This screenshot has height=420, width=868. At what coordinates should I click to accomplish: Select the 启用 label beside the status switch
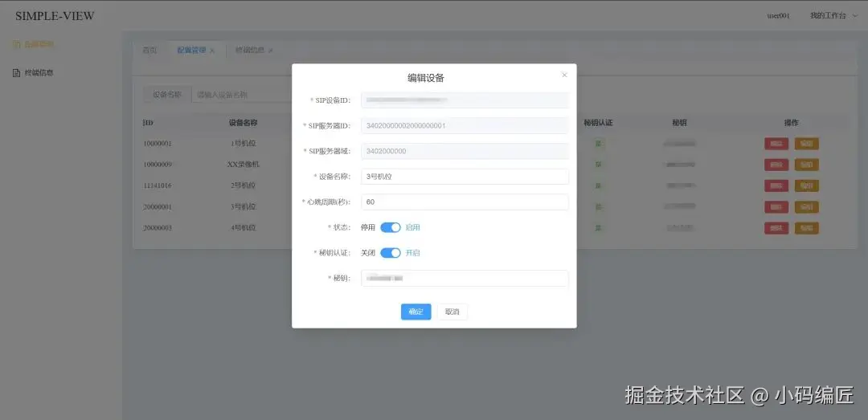413,227
